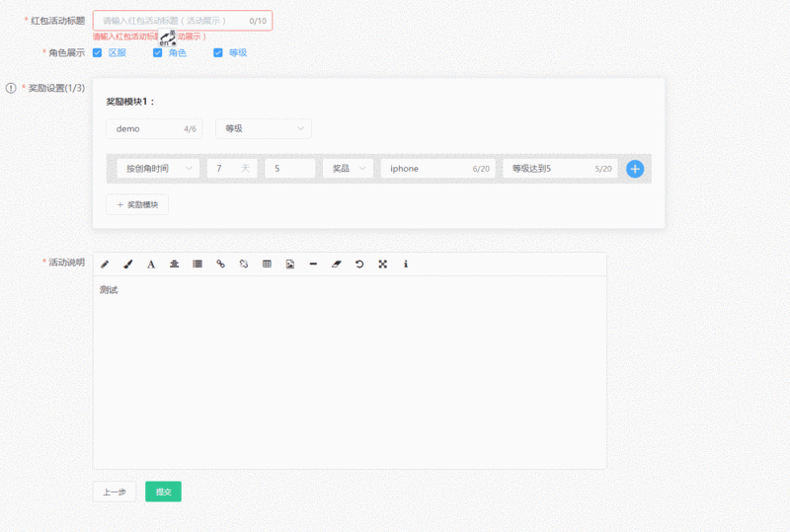Click the insert image icon
The height and width of the screenshot is (532, 790).
click(x=290, y=264)
